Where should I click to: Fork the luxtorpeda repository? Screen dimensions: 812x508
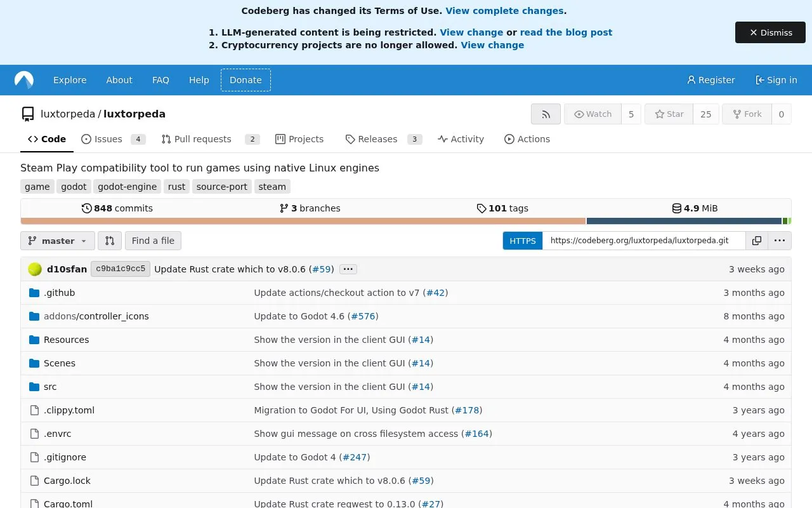tap(747, 114)
